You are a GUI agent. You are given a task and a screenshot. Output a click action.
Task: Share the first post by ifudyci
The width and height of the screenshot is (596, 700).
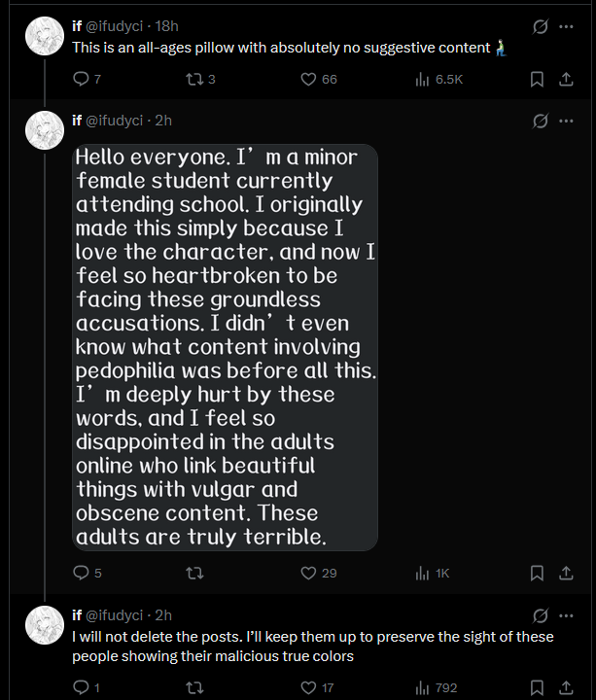click(566, 80)
